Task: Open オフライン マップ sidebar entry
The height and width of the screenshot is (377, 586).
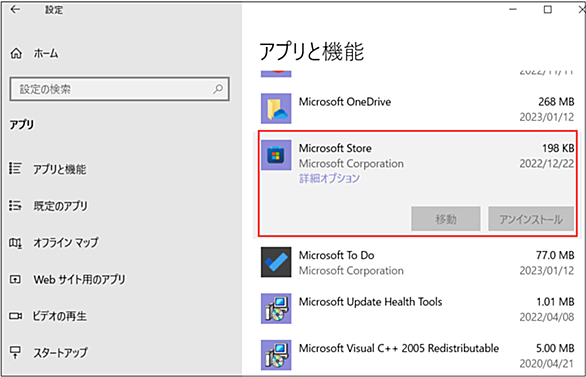Action: tap(66, 242)
